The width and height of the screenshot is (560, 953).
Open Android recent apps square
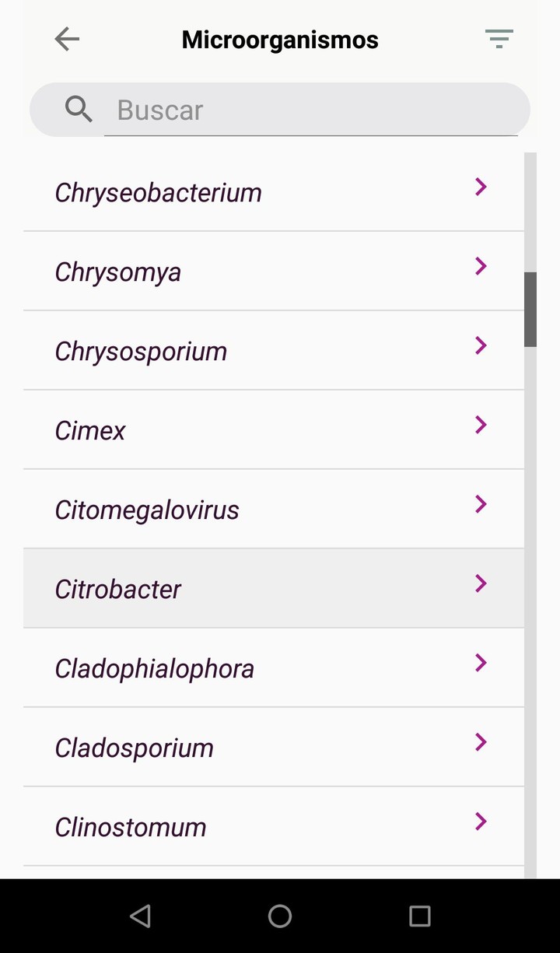tap(420, 916)
